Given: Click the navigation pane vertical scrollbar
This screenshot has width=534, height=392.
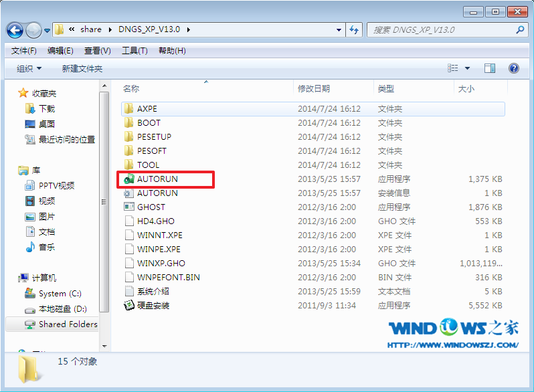Looking at the screenshot, I should point(104,201).
